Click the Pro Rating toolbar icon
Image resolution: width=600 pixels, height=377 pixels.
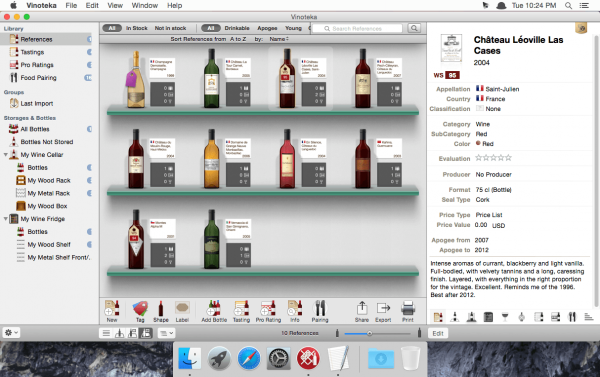(268, 308)
